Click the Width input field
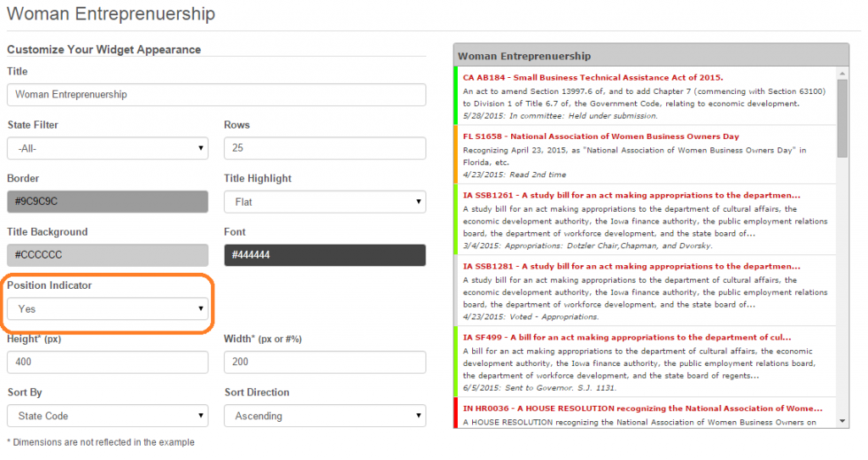The width and height of the screenshot is (868, 460). (325, 363)
